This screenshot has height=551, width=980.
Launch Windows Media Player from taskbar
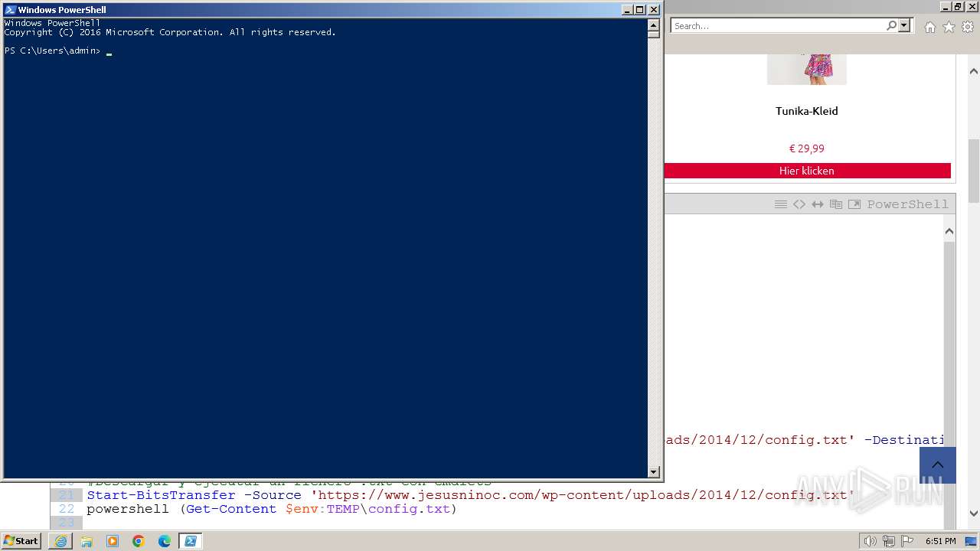pyautogui.click(x=113, y=541)
